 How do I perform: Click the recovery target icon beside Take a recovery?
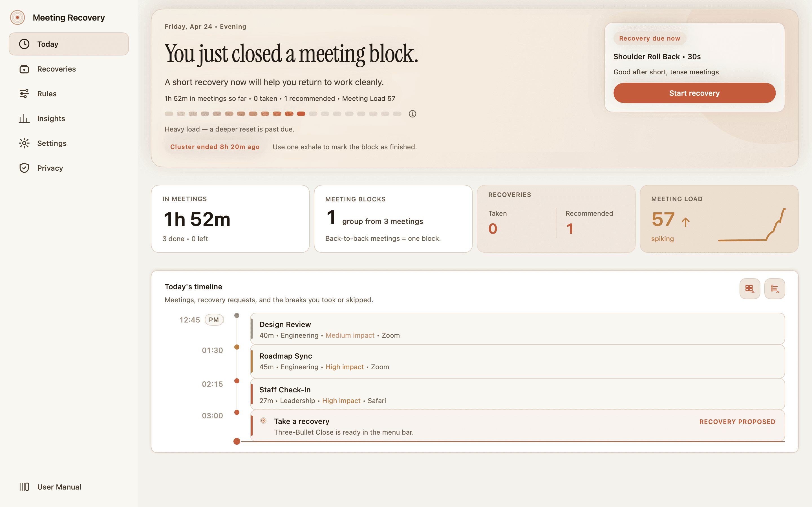pyautogui.click(x=263, y=421)
